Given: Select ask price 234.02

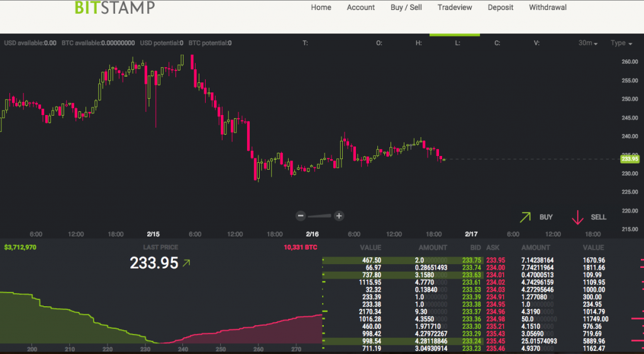Looking at the screenshot, I should pyautogui.click(x=496, y=282).
